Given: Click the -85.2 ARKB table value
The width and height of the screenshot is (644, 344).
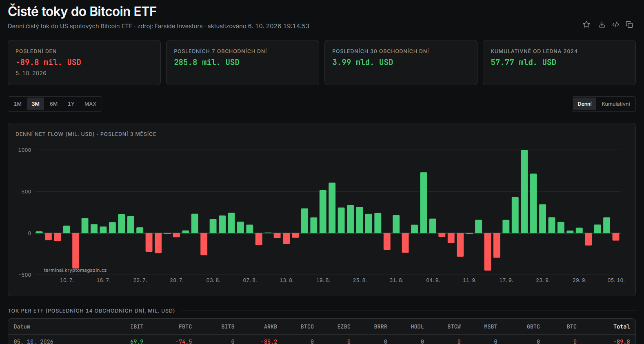Looking at the screenshot, I should click(269, 342).
